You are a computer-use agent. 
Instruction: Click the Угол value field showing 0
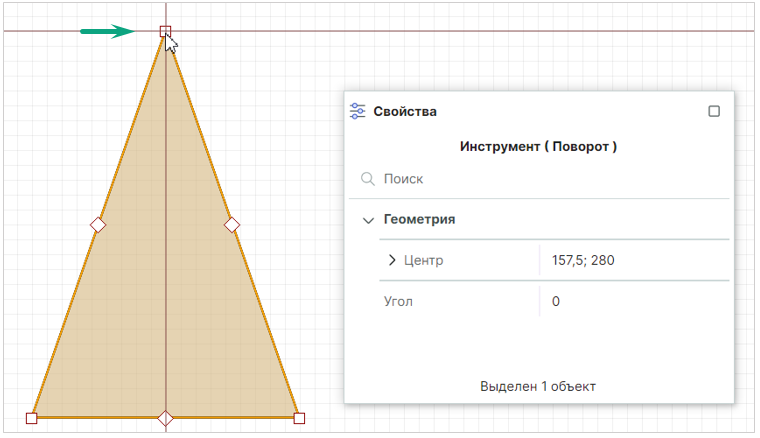[634, 301]
